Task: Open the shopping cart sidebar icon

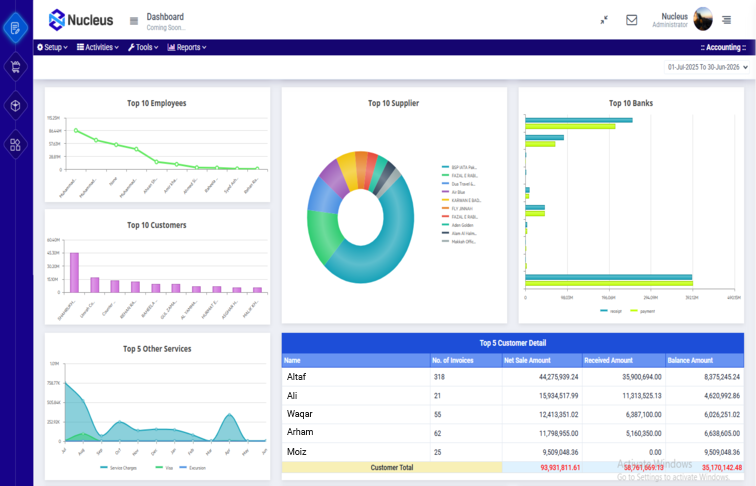Action: pyautogui.click(x=15, y=67)
